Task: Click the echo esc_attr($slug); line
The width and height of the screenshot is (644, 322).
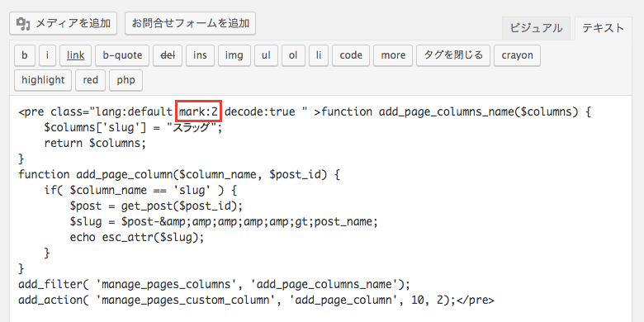Action: click(137, 238)
